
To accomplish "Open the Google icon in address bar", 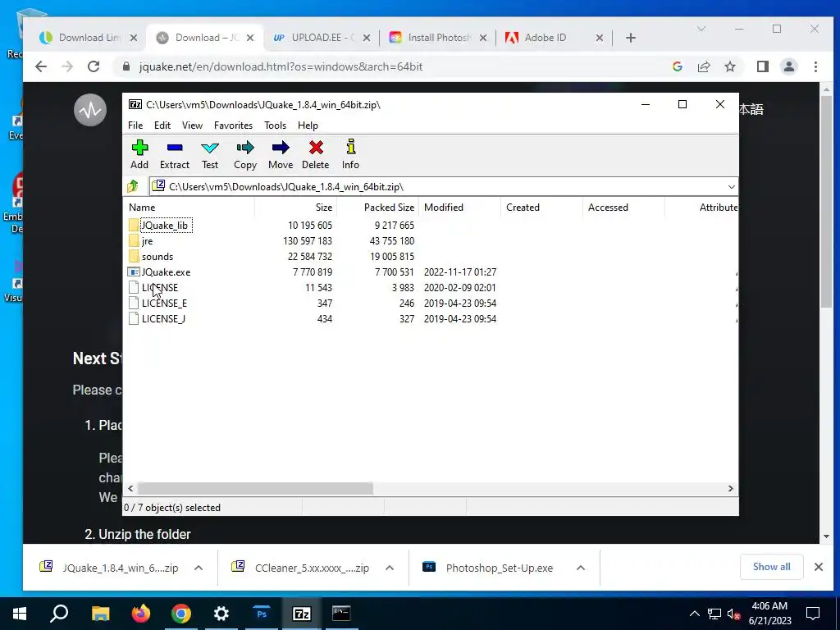I will (x=677, y=66).
